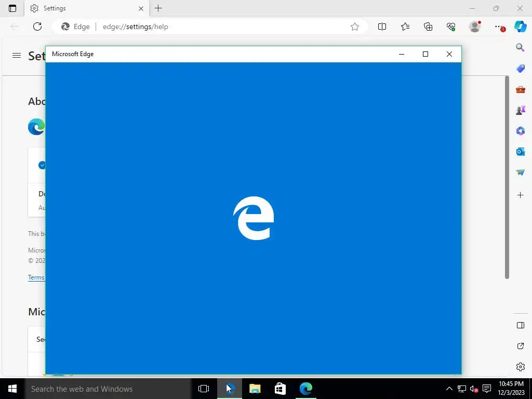Open the Action Center notifications icon
Image resolution: width=532 pixels, height=399 pixels.
[487, 389]
